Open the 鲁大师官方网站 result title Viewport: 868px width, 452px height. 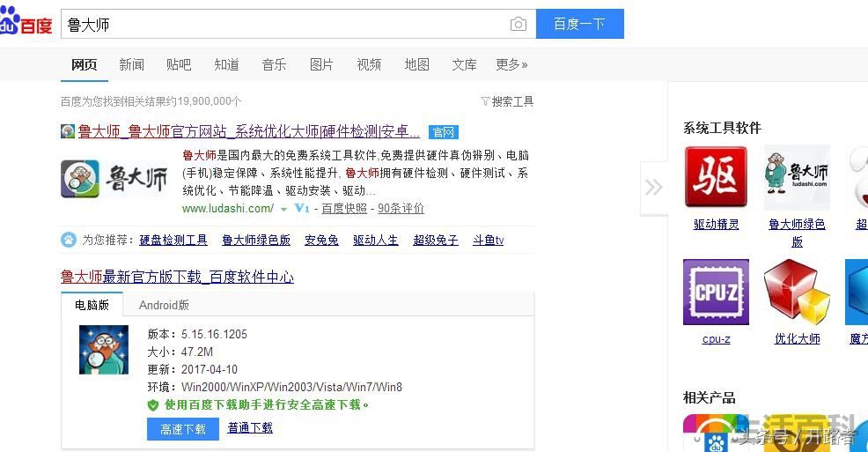[248, 131]
